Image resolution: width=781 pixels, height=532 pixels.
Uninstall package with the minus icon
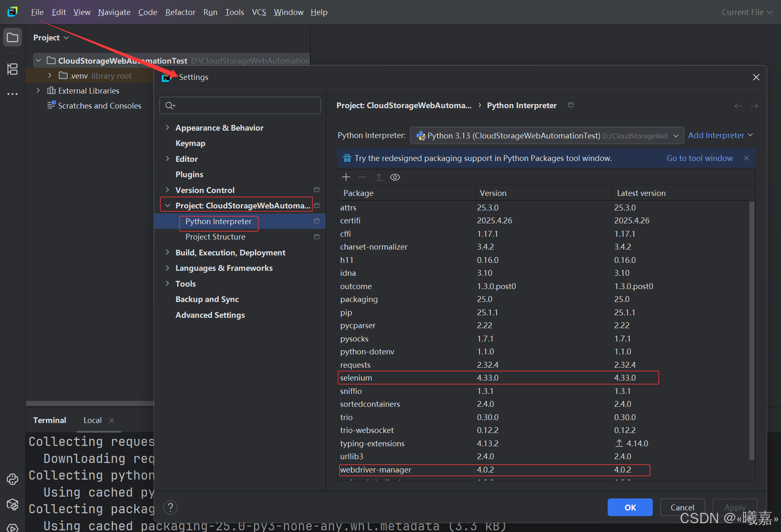point(362,177)
